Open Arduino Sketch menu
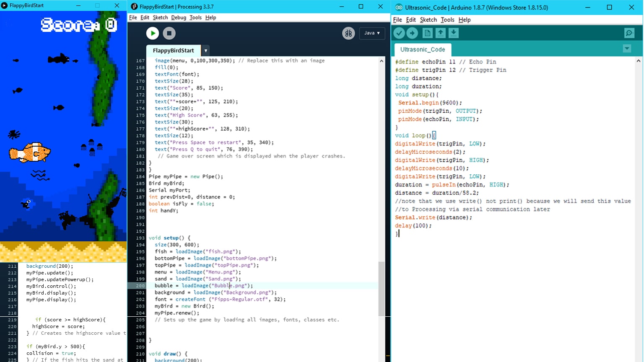The width and height of the screenshot is (644, 362). 428,20
